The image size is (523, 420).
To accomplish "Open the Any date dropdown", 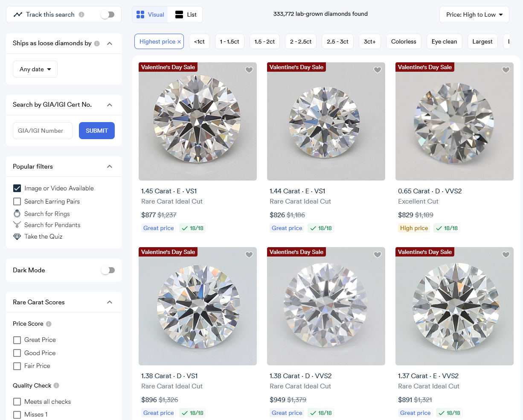I will (35, 69).
